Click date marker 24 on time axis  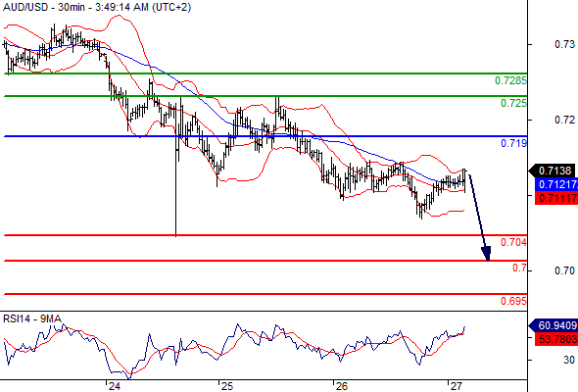pos(115,386)
